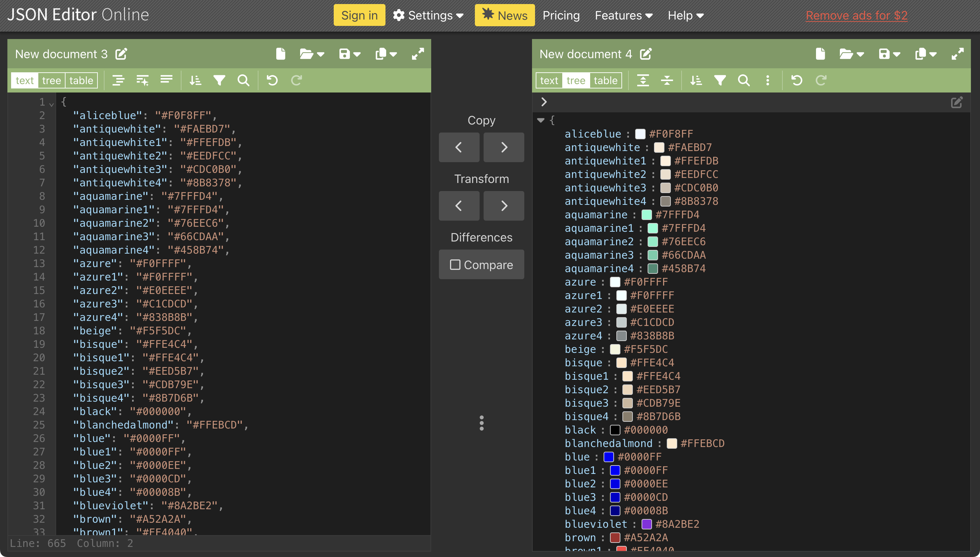Redo change in left editor

(x=296, y=80)
